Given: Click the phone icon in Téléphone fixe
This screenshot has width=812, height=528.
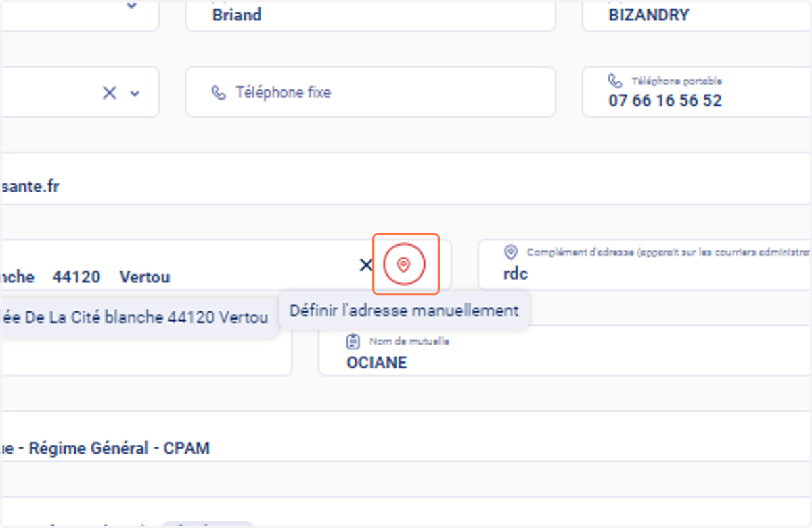Looking at the screenshot, I should click(219, 92).
